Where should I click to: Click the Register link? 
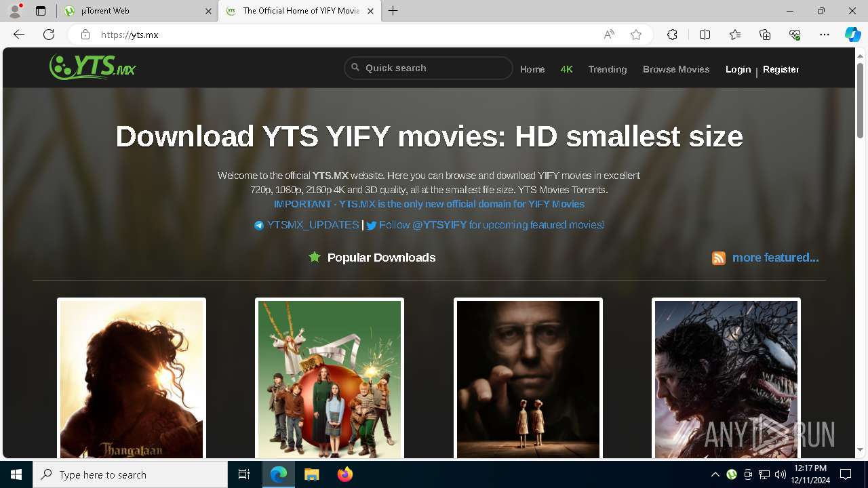coord(781,69)
